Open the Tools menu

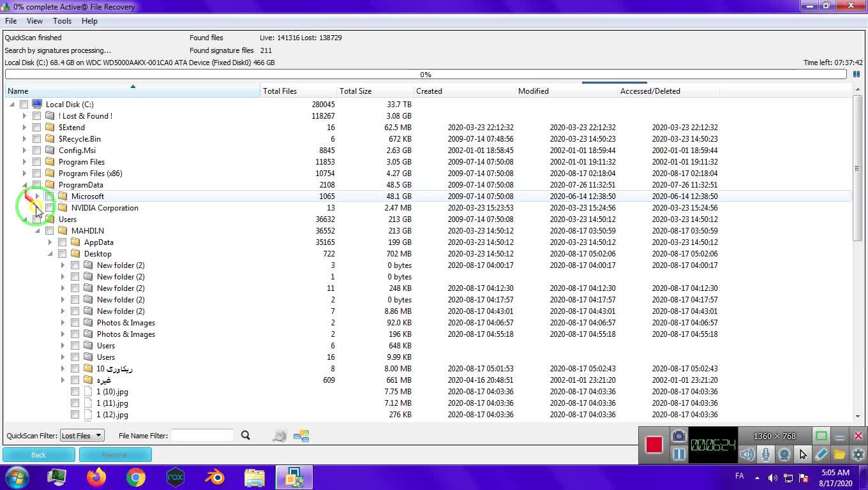[62, 21]
